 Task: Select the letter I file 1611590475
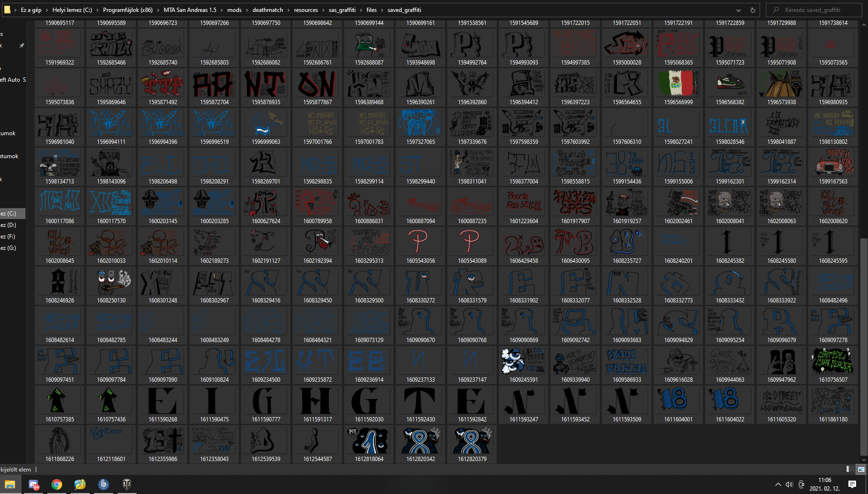pos(214,404)
